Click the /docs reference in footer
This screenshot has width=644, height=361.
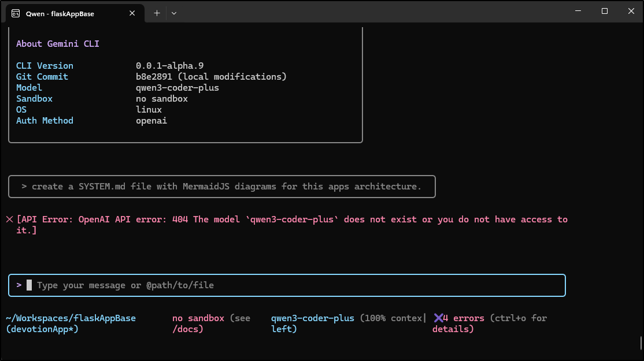pyautogui.click(x=188, y=329)
